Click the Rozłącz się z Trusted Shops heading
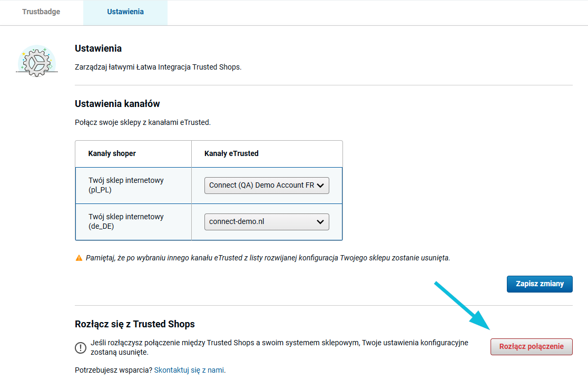The image size is (588, 389). (x=135, y=324)
